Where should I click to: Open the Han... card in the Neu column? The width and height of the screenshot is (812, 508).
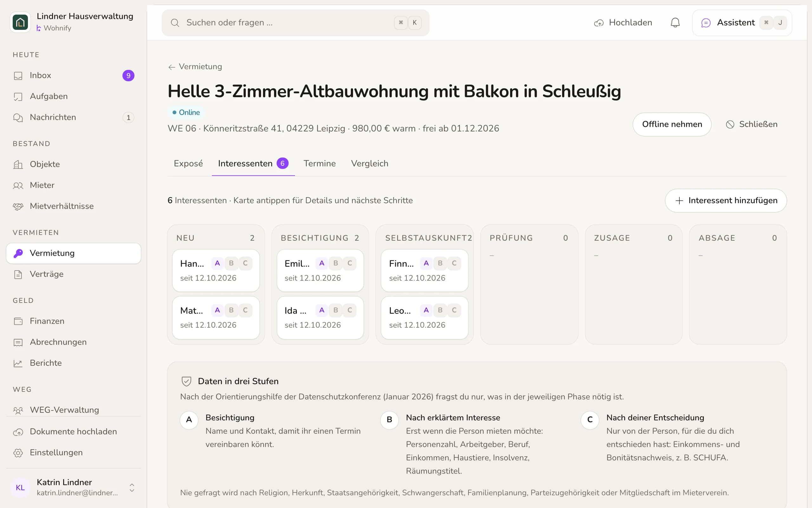[216, 271]
